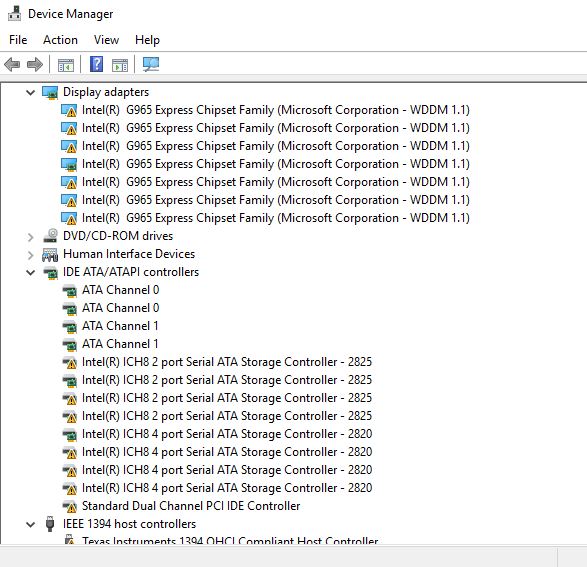Open the View menu
587x567 pixels.
click(106, 40)
